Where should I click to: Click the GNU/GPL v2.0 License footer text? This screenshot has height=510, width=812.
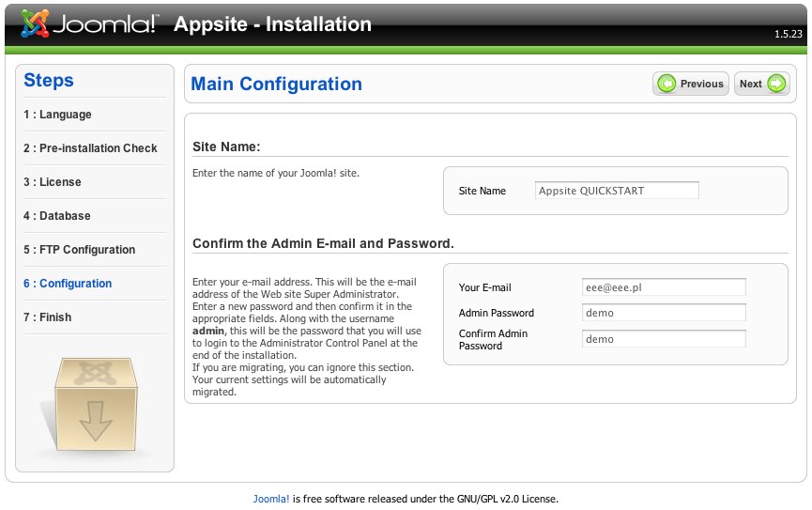coord(507,499)
